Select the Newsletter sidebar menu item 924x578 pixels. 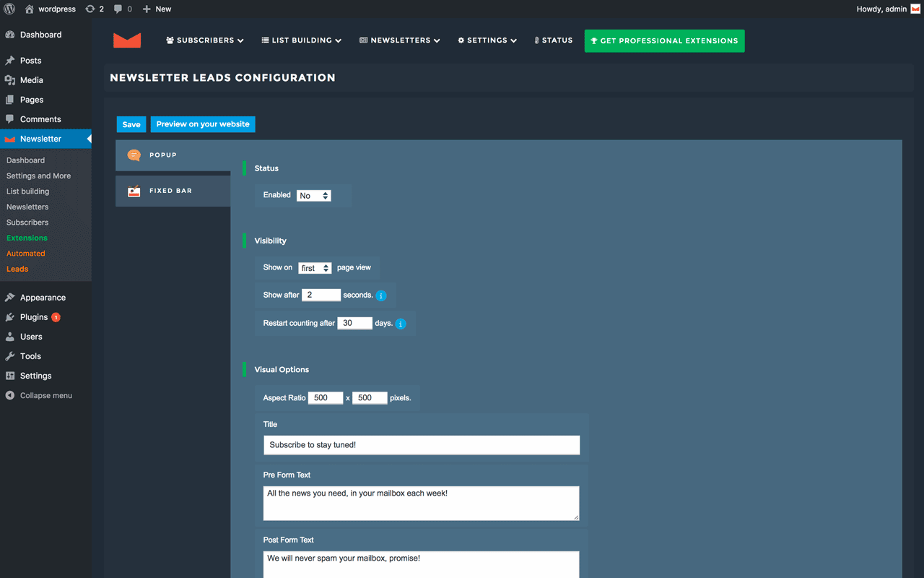coord(45,139)
